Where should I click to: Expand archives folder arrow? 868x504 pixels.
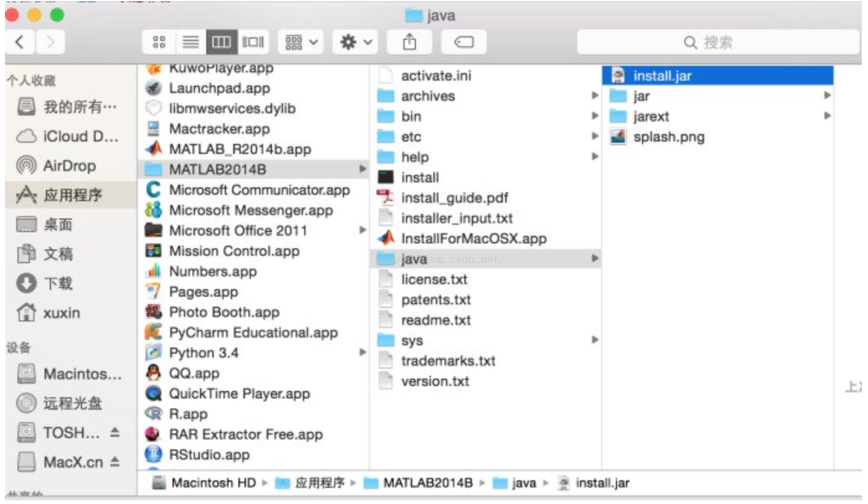[595, 96]
